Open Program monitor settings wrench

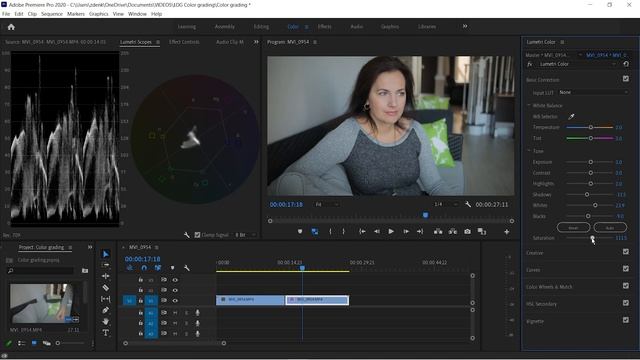[468, 204]
